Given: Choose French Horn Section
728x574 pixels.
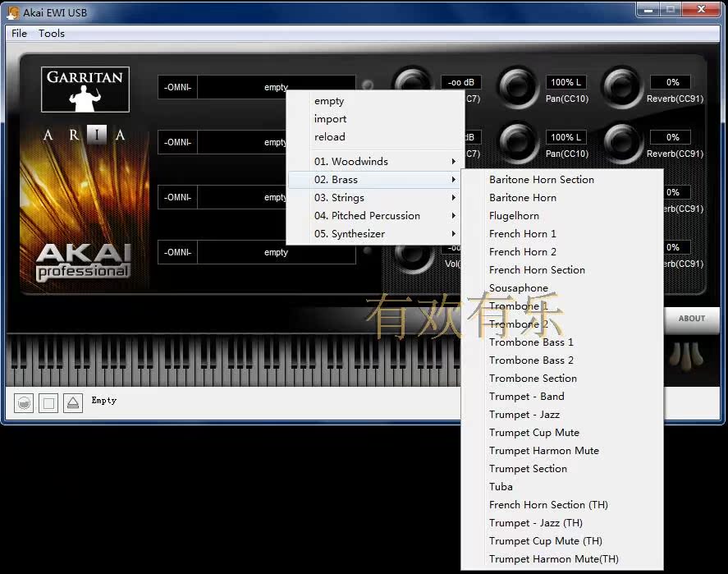Looking at the screenshot, I should [x=562, y=270].
